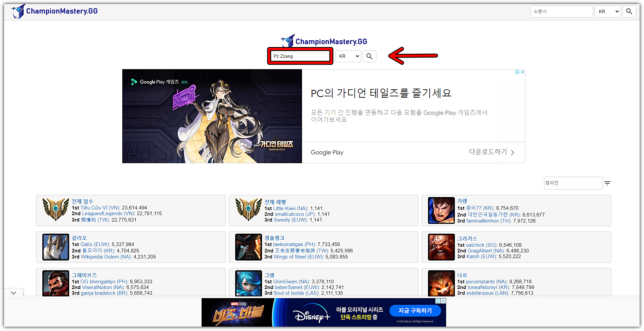Image resolution: width=644 pixels, height=331 pixels.
Task: Click the center ChampionMastery.GG title logo
Action: point(324,41)
